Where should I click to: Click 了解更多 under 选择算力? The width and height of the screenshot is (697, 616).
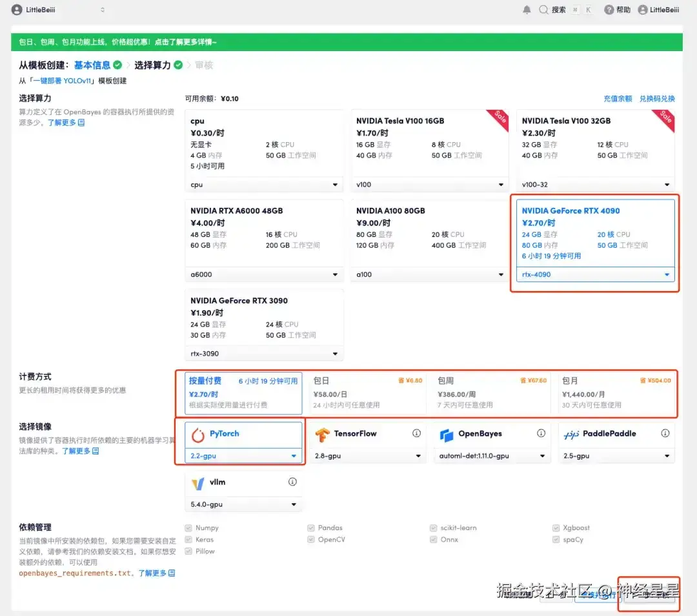66,122
